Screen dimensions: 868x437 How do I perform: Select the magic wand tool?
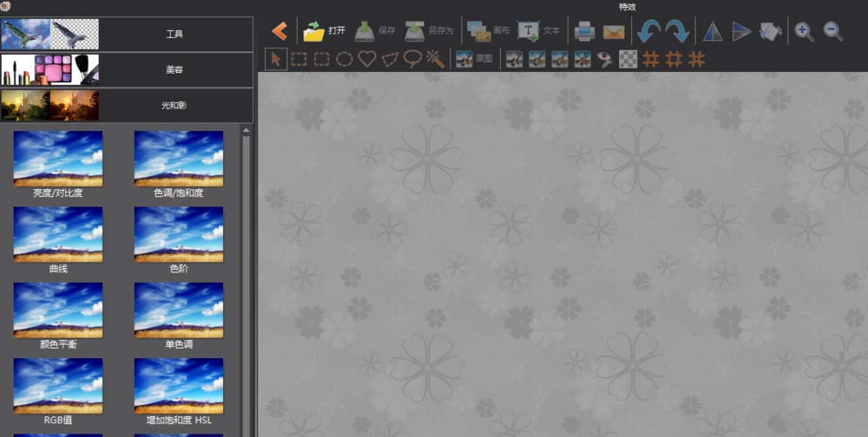[x=436, y=59]
